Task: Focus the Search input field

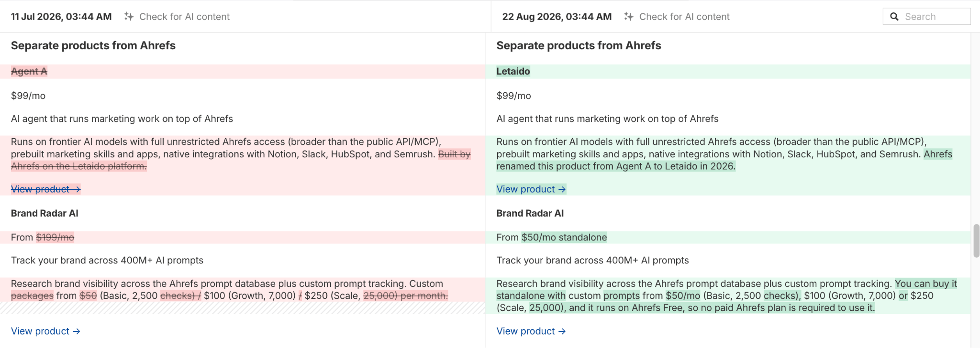Action: click(x=926, y=16)
